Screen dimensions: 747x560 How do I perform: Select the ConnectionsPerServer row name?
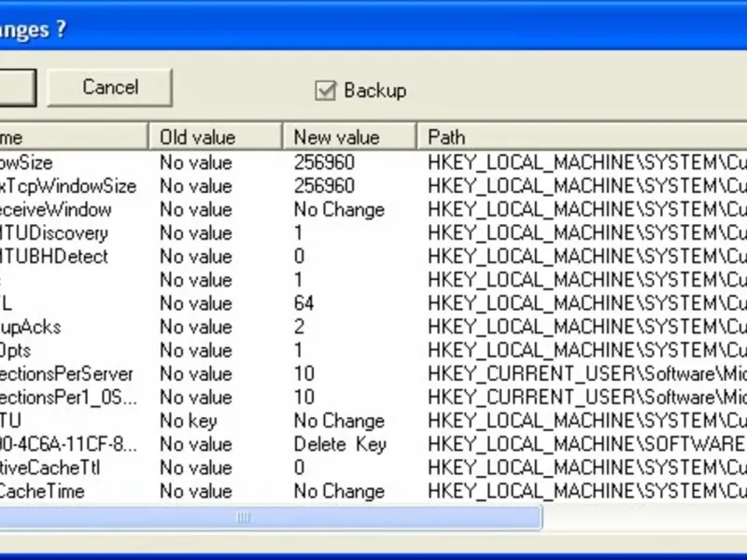pos(66,374)
